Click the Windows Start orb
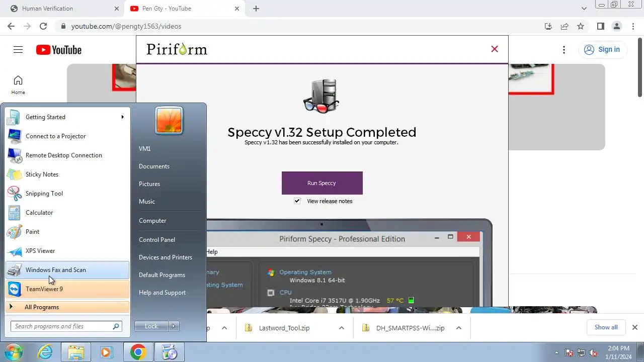644x362 pixels. pos(13,352)
